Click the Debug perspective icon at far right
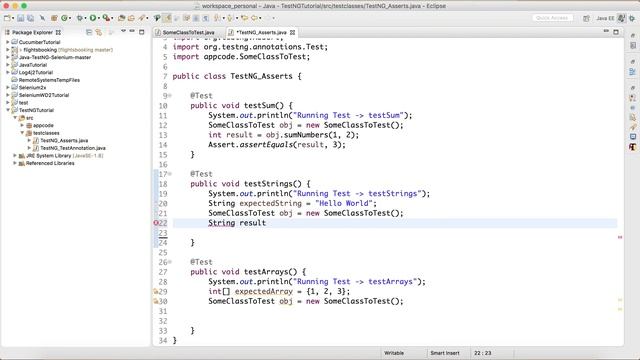Image resolution: width=640 pixels, height=360 pixels. click(632, 18)
